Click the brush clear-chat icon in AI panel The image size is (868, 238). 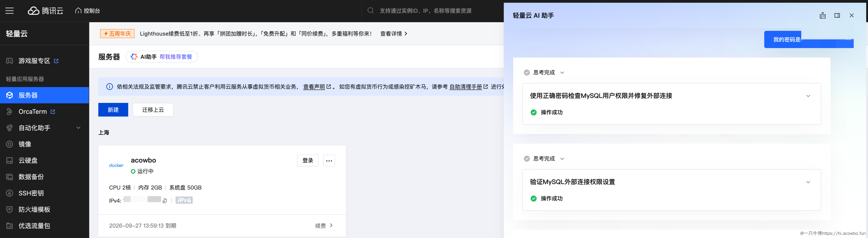[822, 15]
